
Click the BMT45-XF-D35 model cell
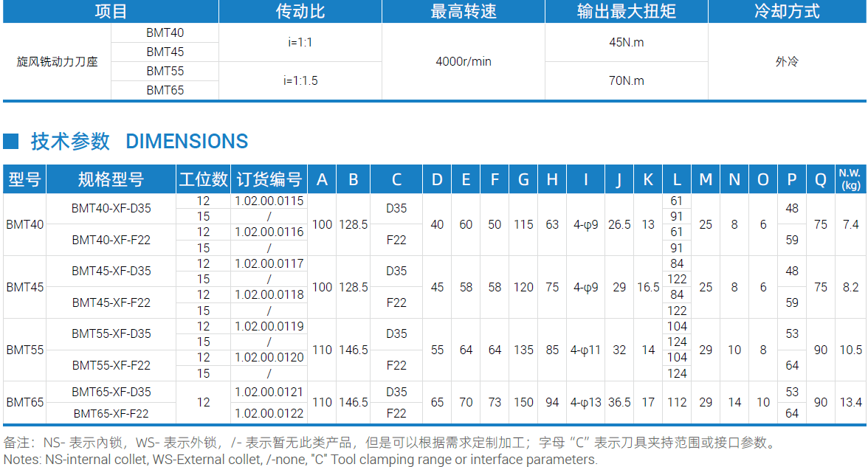[x=111, y=271]
